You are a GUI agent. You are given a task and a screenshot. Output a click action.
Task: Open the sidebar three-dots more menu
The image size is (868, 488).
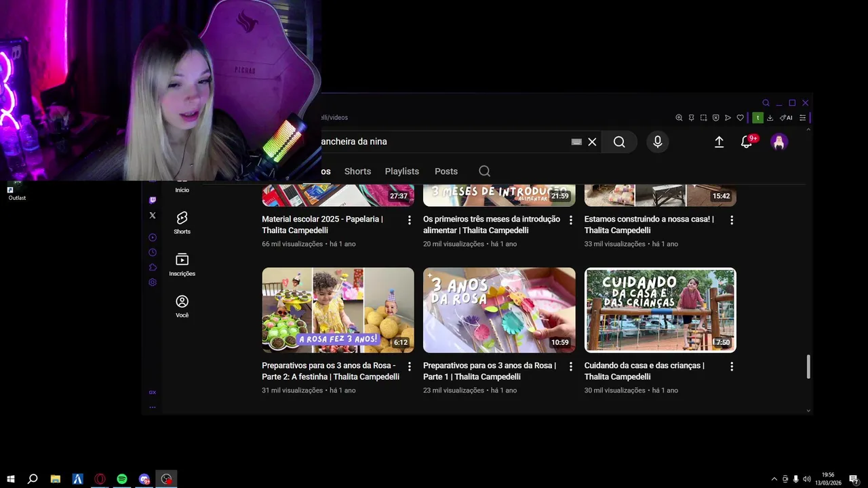pyautogui.click(x=153, y=407)
